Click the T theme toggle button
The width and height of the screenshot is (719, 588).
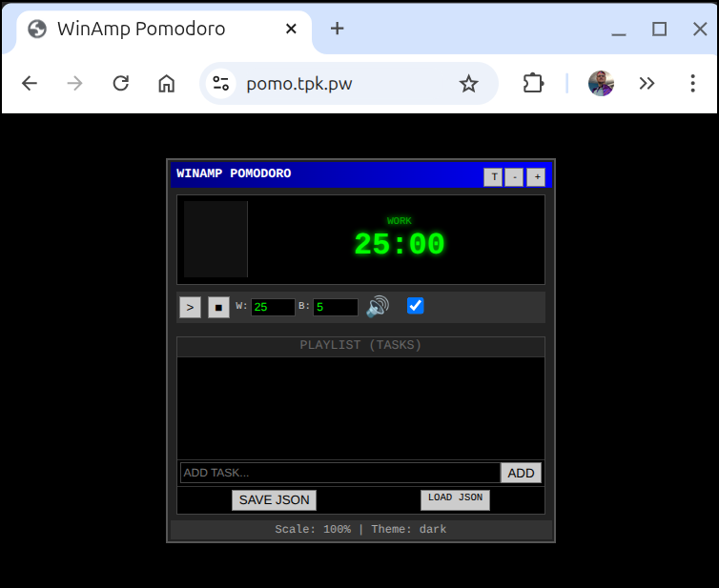click(493, 177)
